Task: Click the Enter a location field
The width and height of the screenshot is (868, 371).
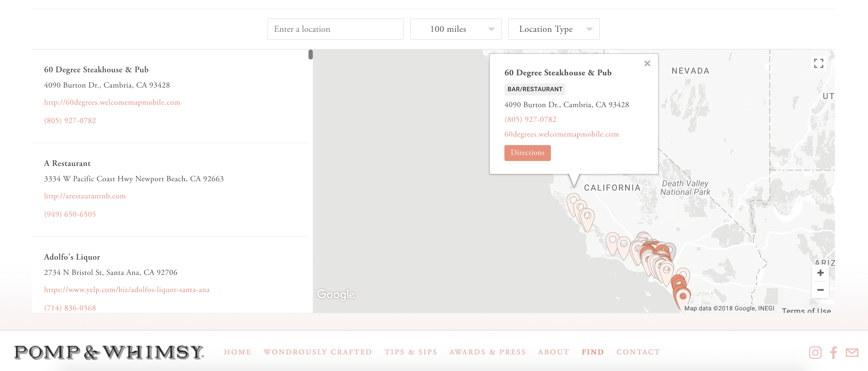Action: click(x=335, y=29)
